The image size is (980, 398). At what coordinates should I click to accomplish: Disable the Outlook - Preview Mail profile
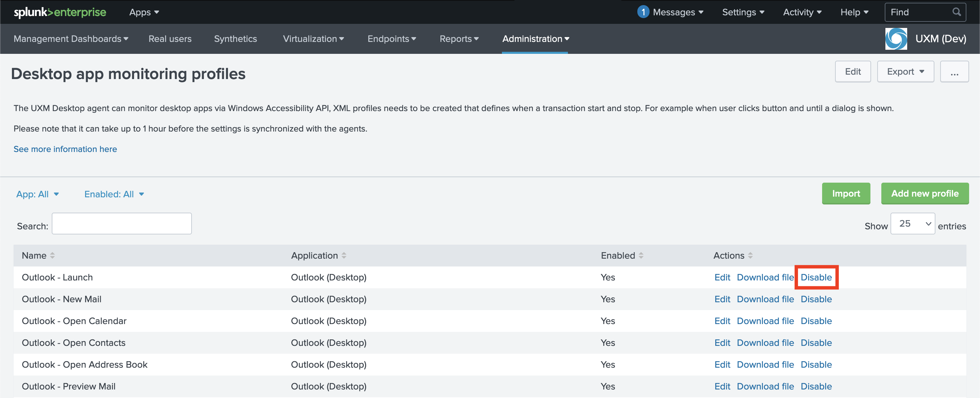click(816, 386)
